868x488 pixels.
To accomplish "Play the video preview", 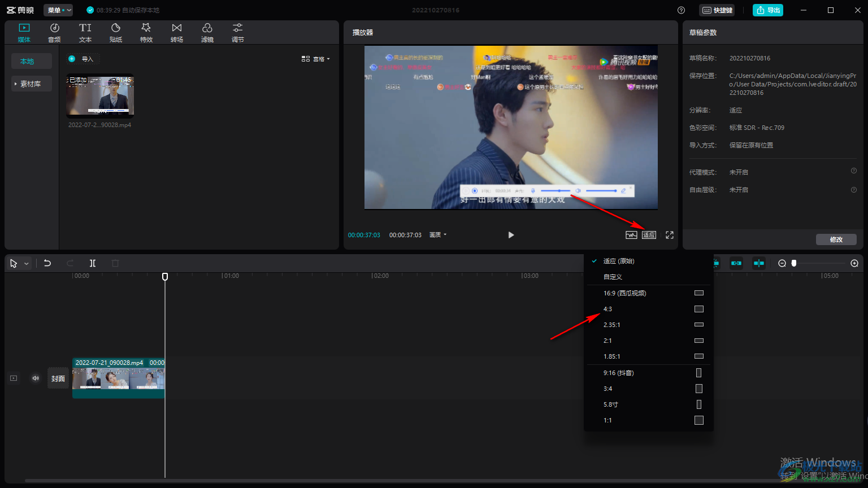I will (511, 235).
